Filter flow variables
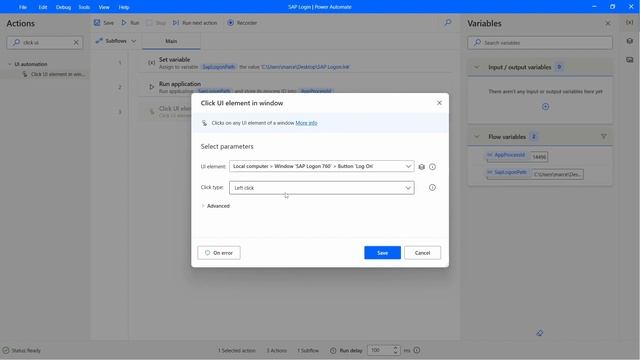Viewport: 640px width, 360px height. click(604, 137)
